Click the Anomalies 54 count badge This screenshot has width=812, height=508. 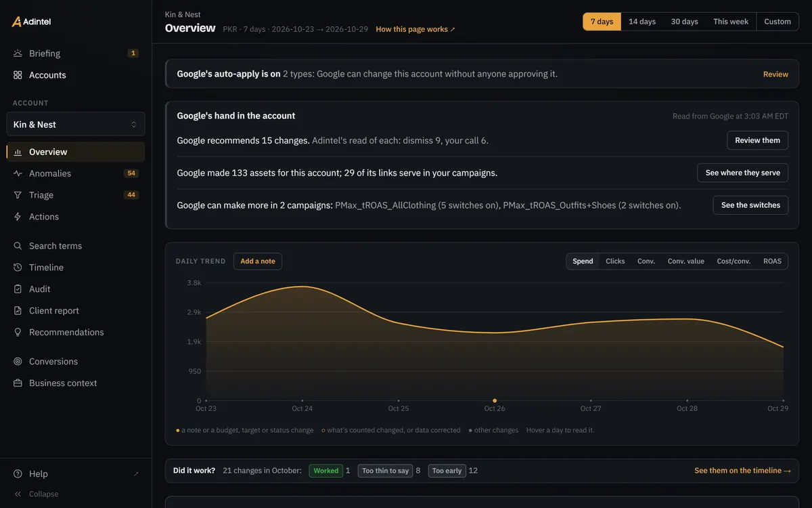click(x=131, y=173)
